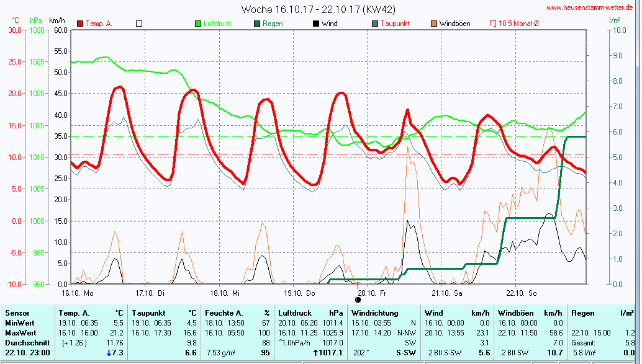
Task: Click the 20.10. Fr date label on the axis
Action: (372, 292)
